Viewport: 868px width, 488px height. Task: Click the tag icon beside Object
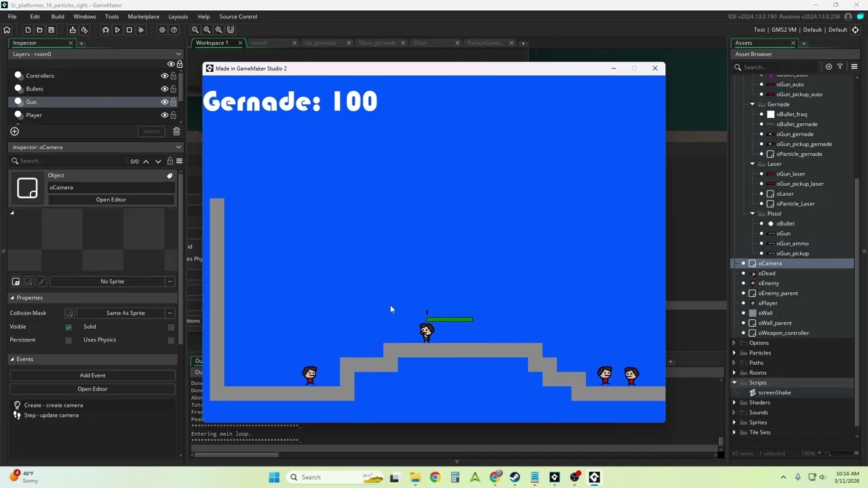tap(170, 176)
